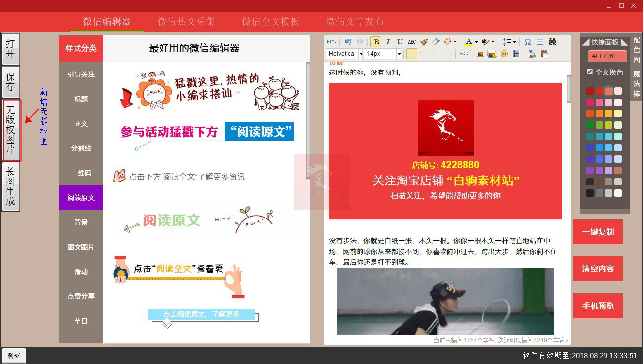Open find and replace binoculars icon
Viewport: 643px width, 364px height.
pos(552,42)
